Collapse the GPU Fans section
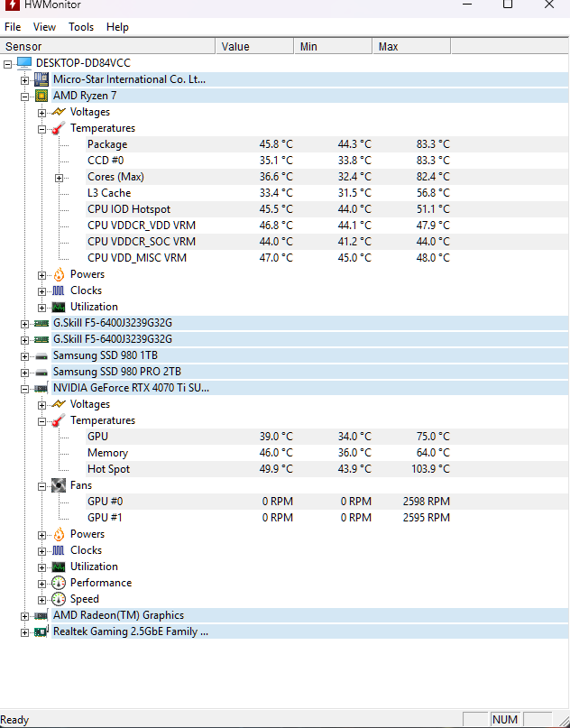 pyautogui.click(x=41, y=486)
